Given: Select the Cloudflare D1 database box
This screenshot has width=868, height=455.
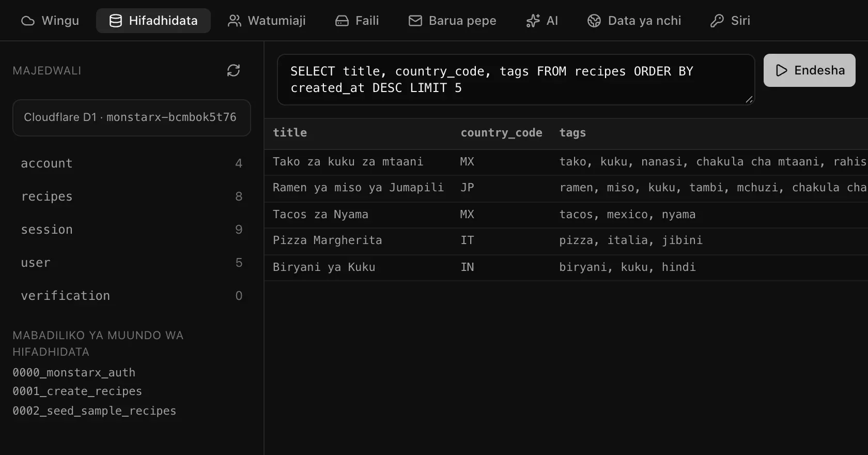Looking at the screenshot, I should [x=132, y=118].
